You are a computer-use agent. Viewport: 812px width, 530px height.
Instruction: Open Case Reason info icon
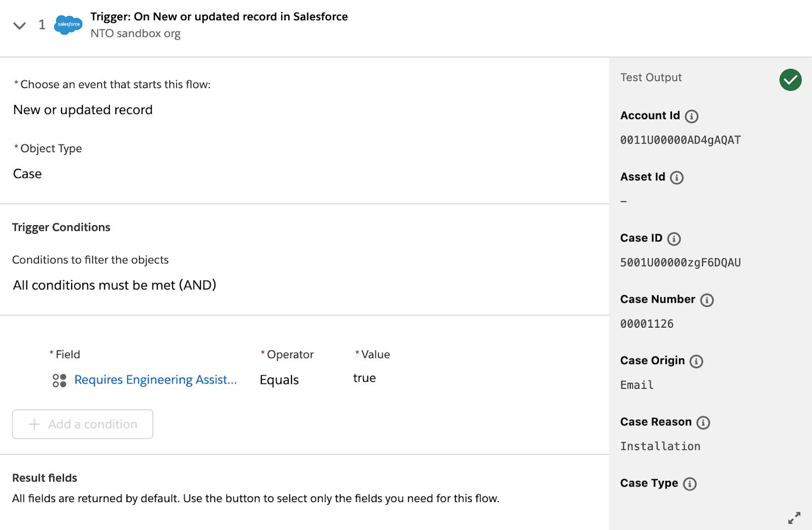coord(703,422)
